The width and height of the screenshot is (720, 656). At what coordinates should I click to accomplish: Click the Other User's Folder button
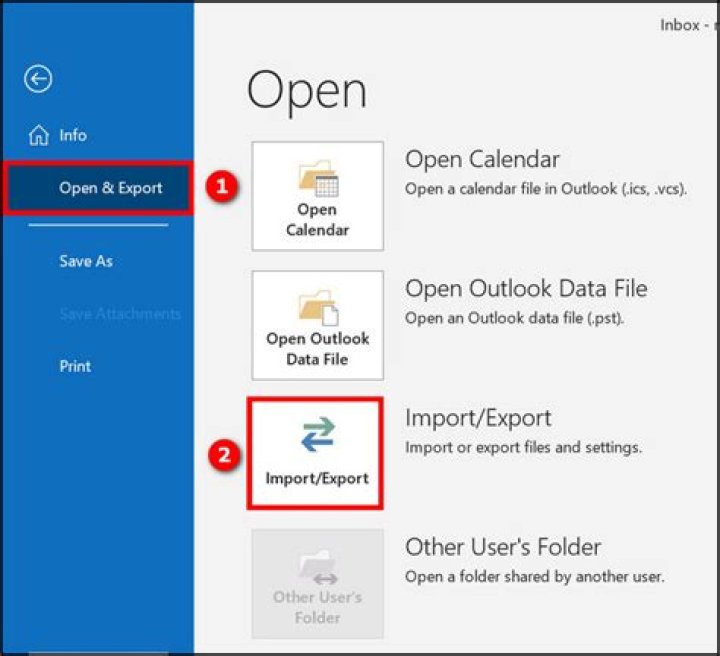click(318, 583)
